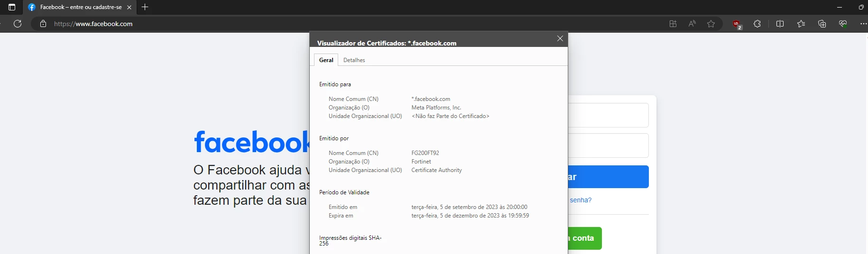This screenshot has height=254, width=868.
Task: Open the Collections icon
Action: pyautogui.click(x=822, y=24)
